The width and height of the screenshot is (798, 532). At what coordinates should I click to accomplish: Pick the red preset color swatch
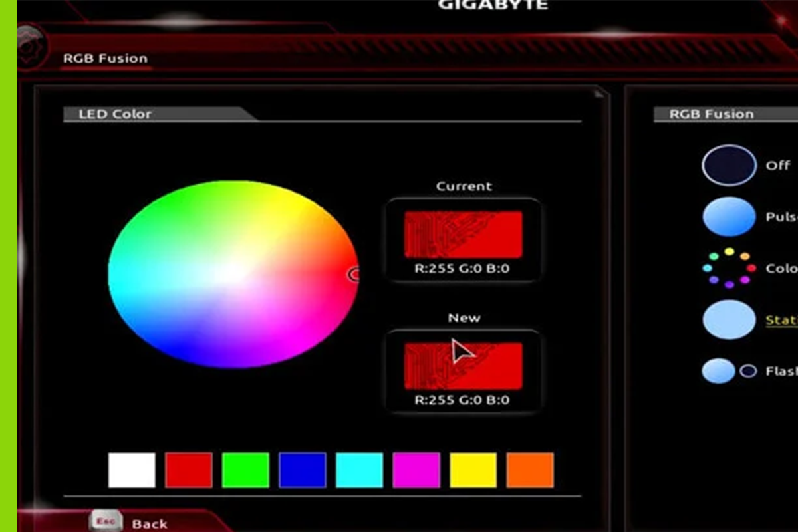coord(189,470)
